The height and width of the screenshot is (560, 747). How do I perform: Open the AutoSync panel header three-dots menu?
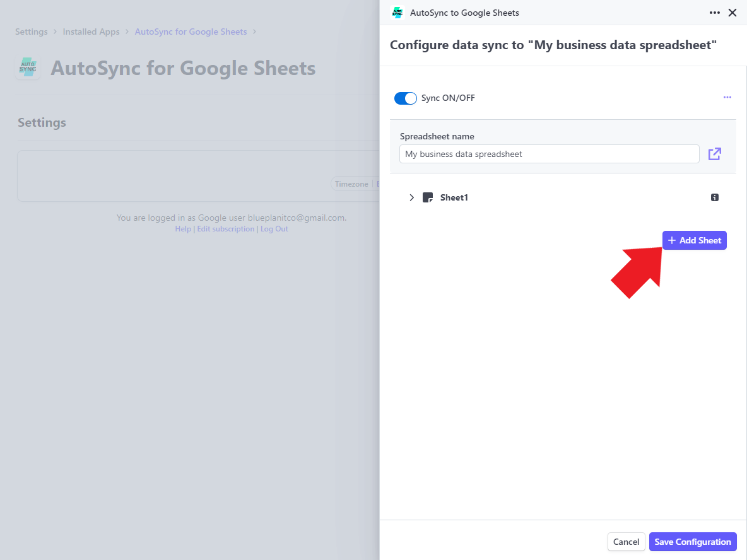714,13
